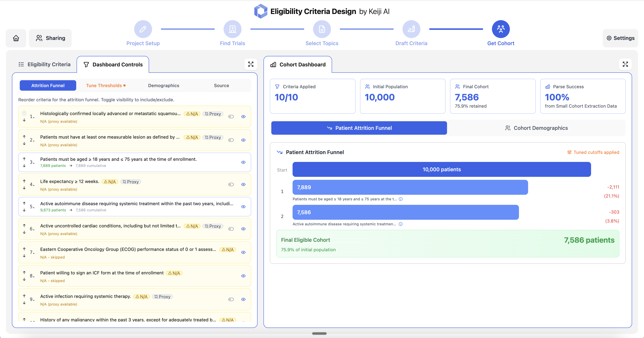
Task: Open the Select Topics step icon
Action: (322, 29)
